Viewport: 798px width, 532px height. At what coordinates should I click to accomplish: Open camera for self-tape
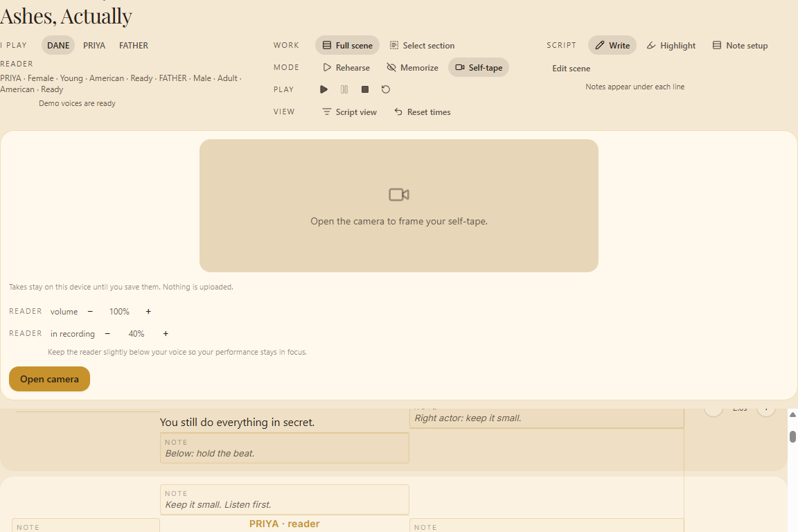click(49, 379)
